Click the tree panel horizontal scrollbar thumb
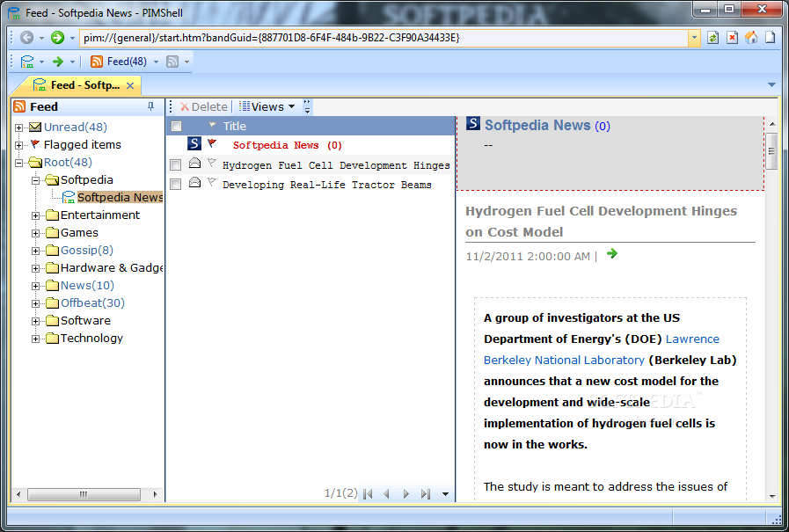 point(84,494)
